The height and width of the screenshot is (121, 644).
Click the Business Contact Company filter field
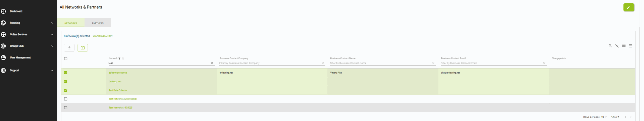[x=269, y=63]
